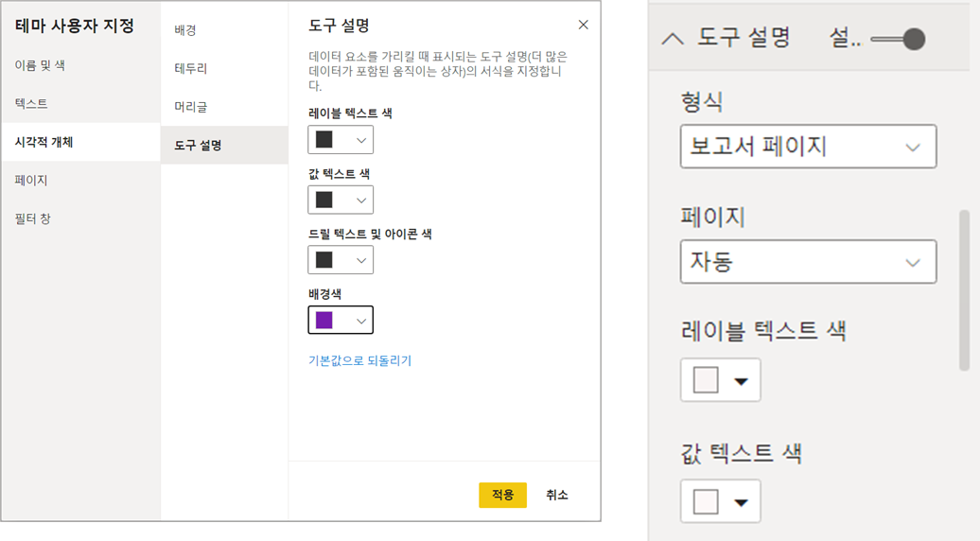The width and height of the screenshot is (980, 541).
Task: Click the 테마 사용자 지정 dialog title
Action: (x=75, y=26)
